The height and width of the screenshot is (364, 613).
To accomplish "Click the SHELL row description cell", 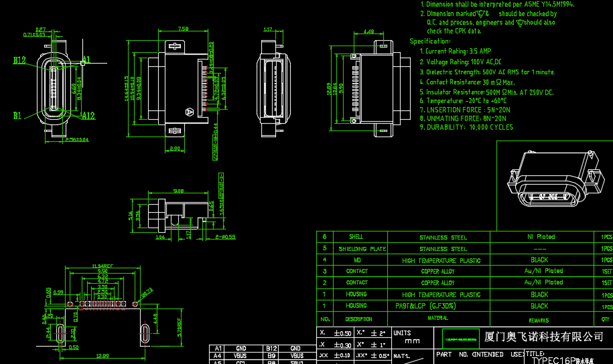I will click(356, 237).
